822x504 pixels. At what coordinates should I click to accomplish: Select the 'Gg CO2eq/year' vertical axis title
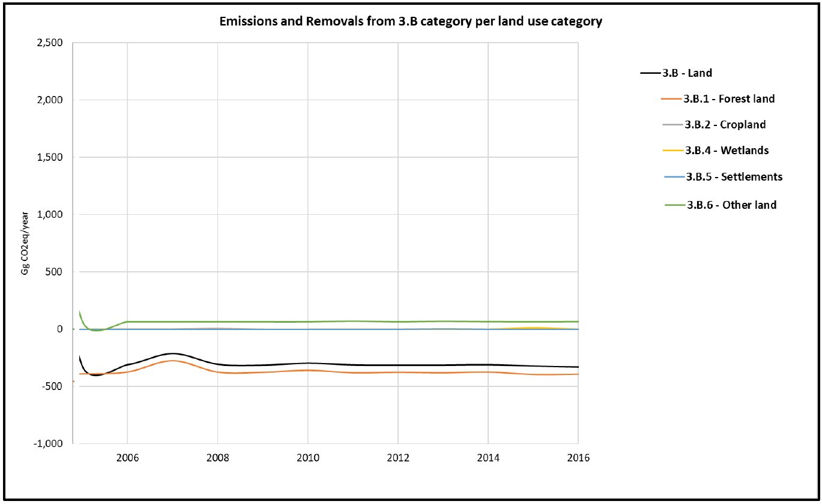(25, 243)
